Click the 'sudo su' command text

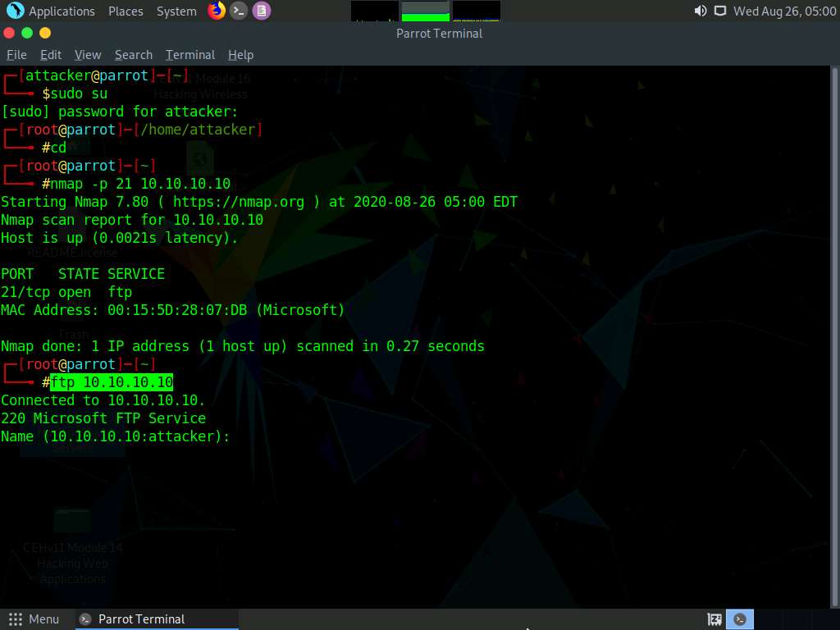point(79,94)
